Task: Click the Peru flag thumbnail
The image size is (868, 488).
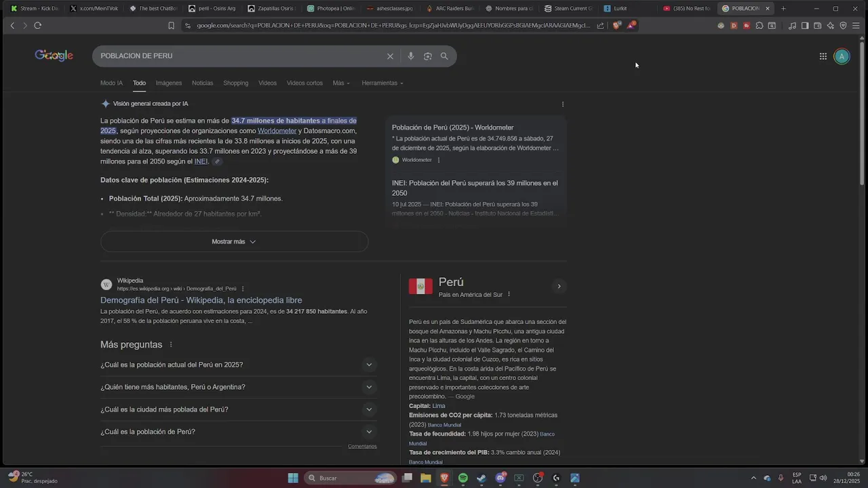Action: point(420,286)
